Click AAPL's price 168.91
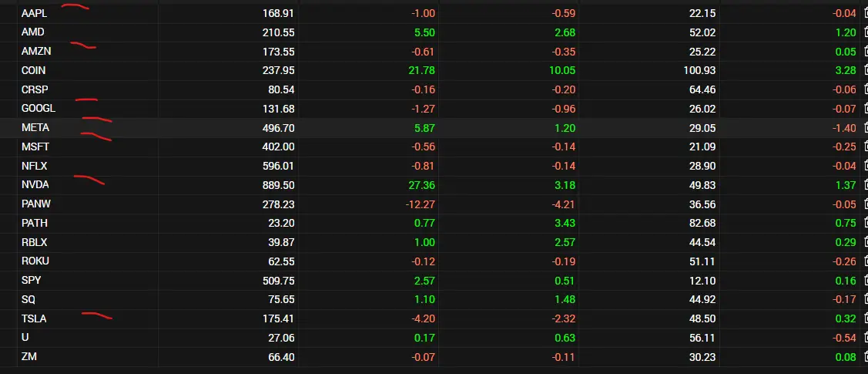This screenshot has width=868, height=374. click(279, 13)
